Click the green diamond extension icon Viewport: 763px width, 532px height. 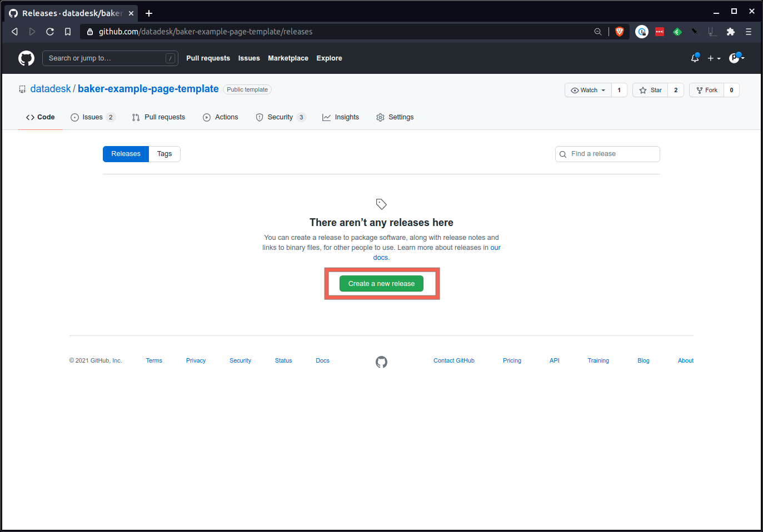point(677,32)
